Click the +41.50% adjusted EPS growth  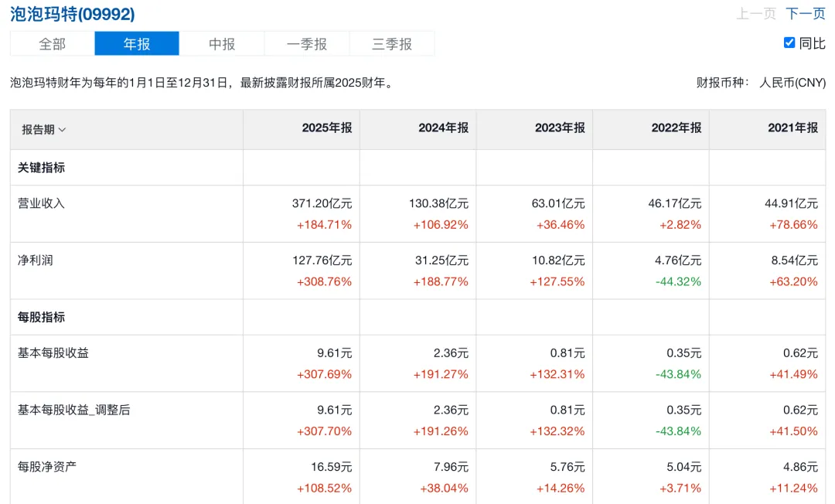[793, 431]
